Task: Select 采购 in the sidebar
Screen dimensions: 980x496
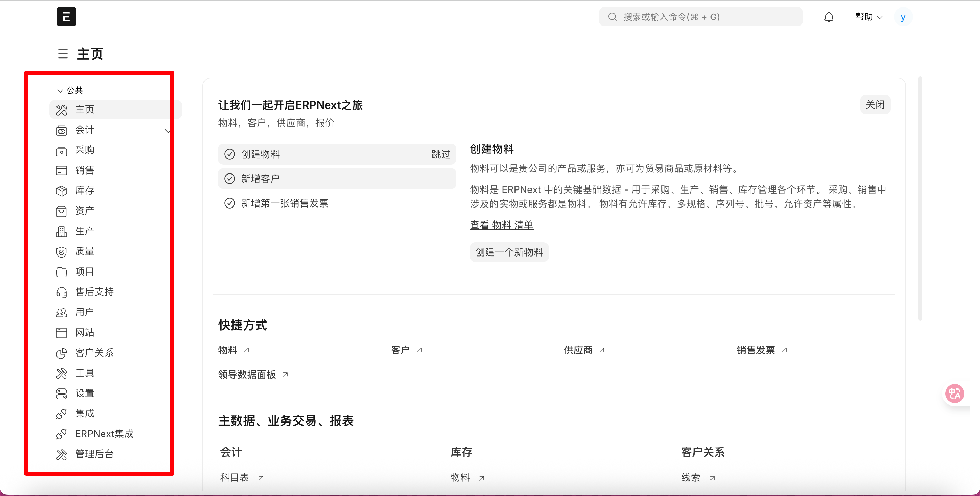Action: (84, 150)
